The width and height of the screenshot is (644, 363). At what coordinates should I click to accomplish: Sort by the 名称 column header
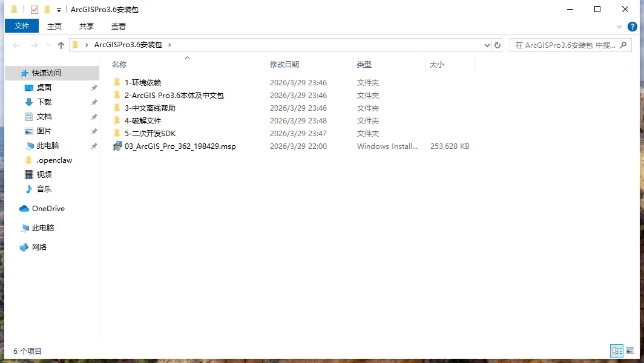point(119,65)
